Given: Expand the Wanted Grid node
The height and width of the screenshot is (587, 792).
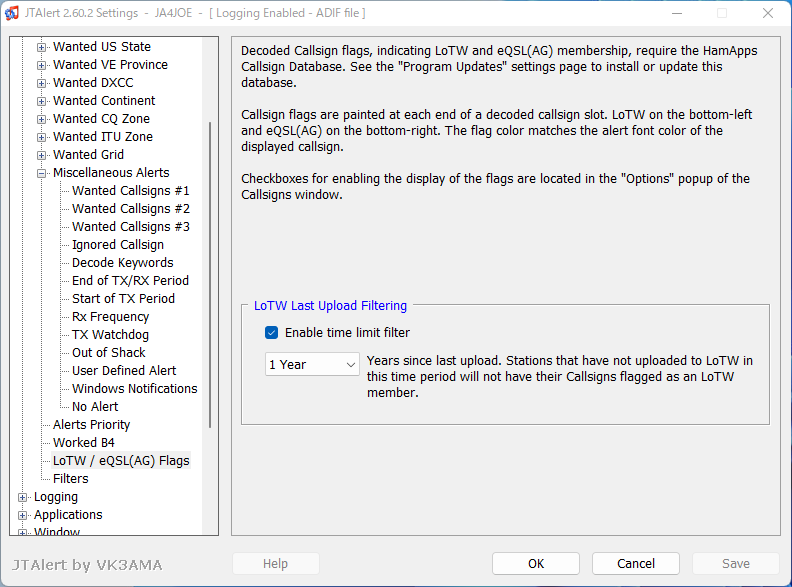Looking at the screenshot, I should coord(41,155).
